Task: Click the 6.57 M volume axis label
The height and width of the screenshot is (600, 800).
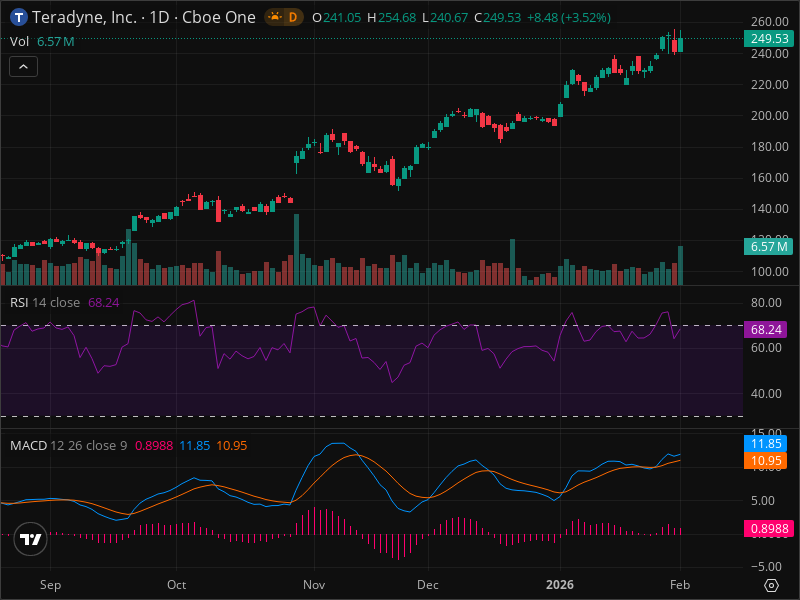Action: click(x=768, y=247)
